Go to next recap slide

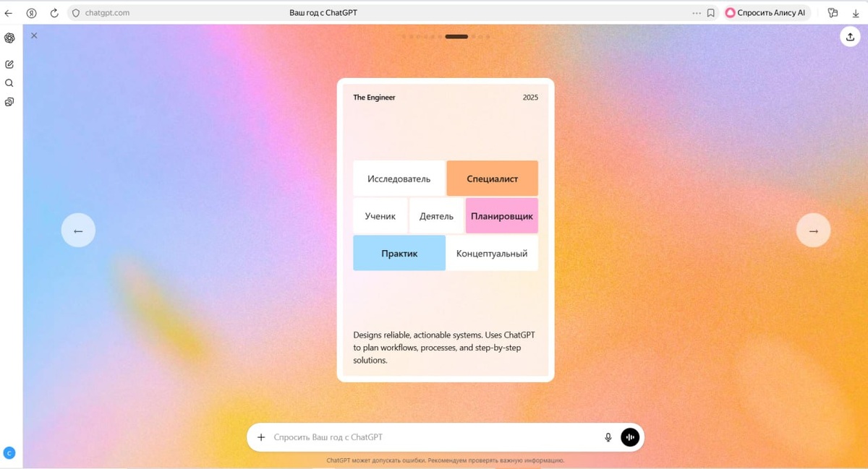click(x=813, y=231)
